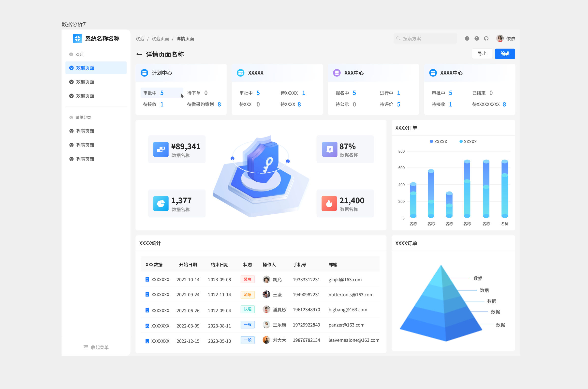Open the first 列表页面 menu item
The image size is (588, 389).
pos(85,131)
